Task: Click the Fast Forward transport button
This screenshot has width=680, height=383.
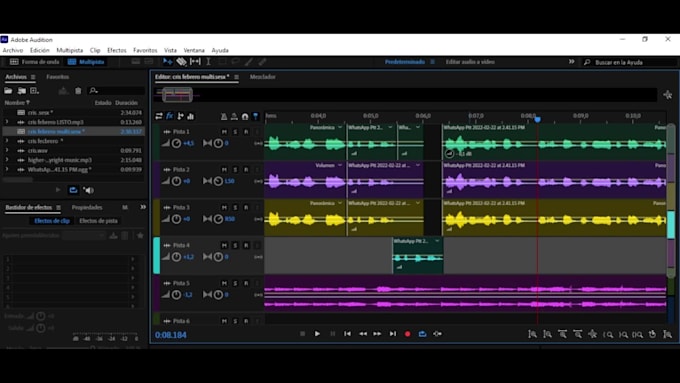Action: pos(377,334)
